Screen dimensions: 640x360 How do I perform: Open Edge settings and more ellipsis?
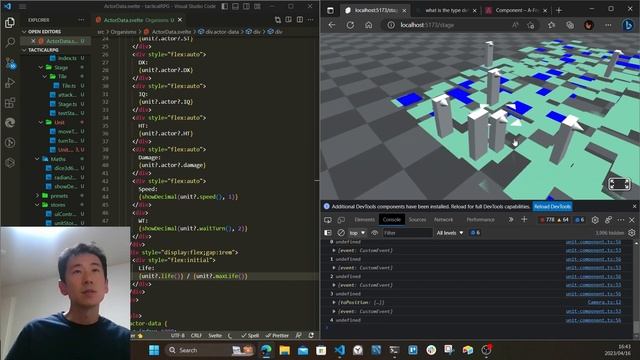608,25
